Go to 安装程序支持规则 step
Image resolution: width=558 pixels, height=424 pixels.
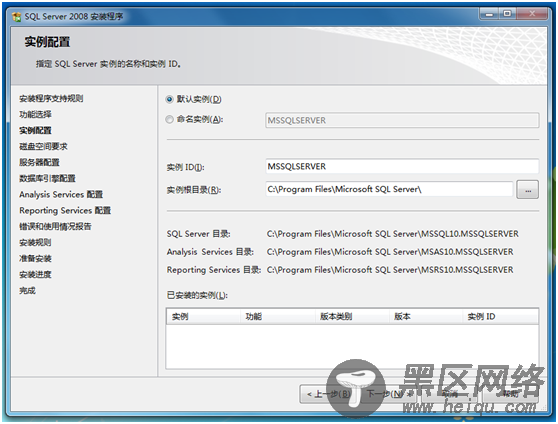(x=51, y=99)
